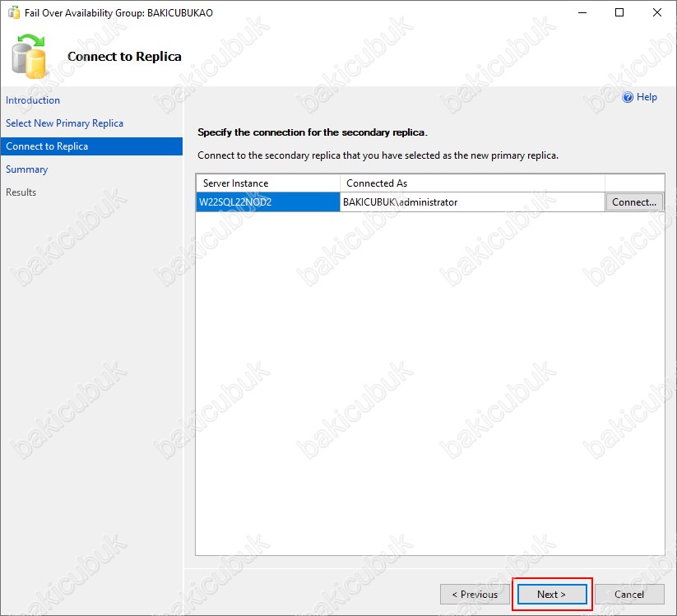Click the Connected As column header
Image resolution: width=677 pixels, height=616 pixels.
click(472, 183)
